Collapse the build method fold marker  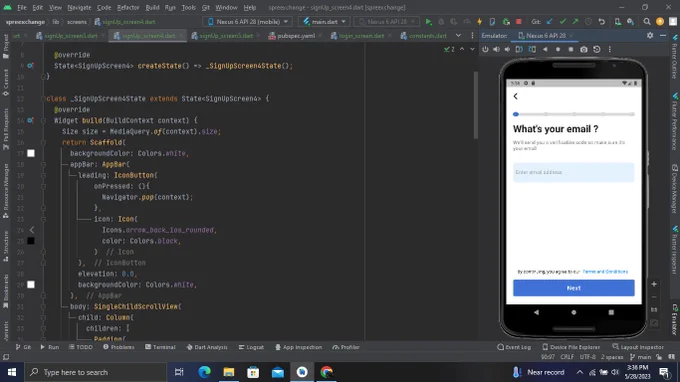[43, 121]
